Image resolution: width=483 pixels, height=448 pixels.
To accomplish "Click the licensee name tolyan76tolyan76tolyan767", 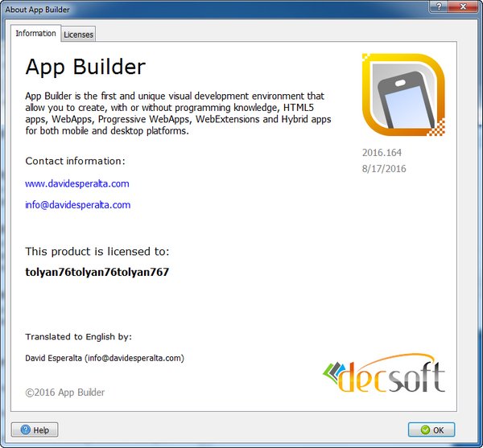I will (97, 272).
